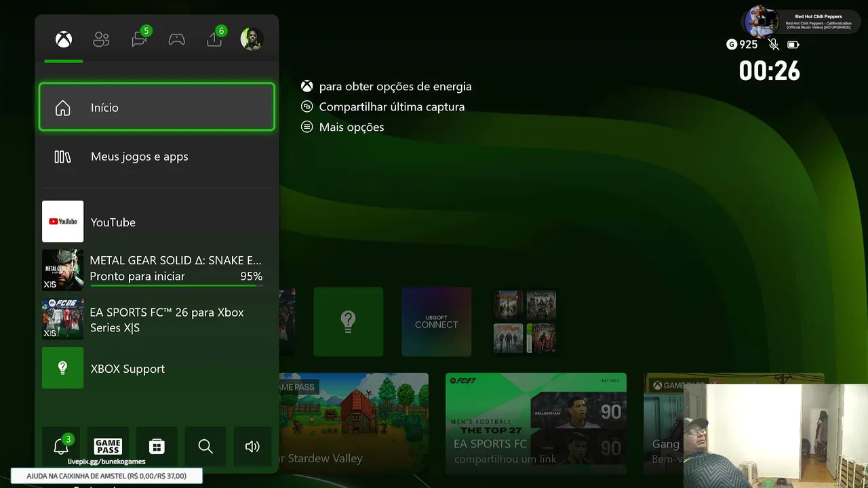
Task: Launch EA SPORTS FC 26 cover thumbnail
Action: 62,319
